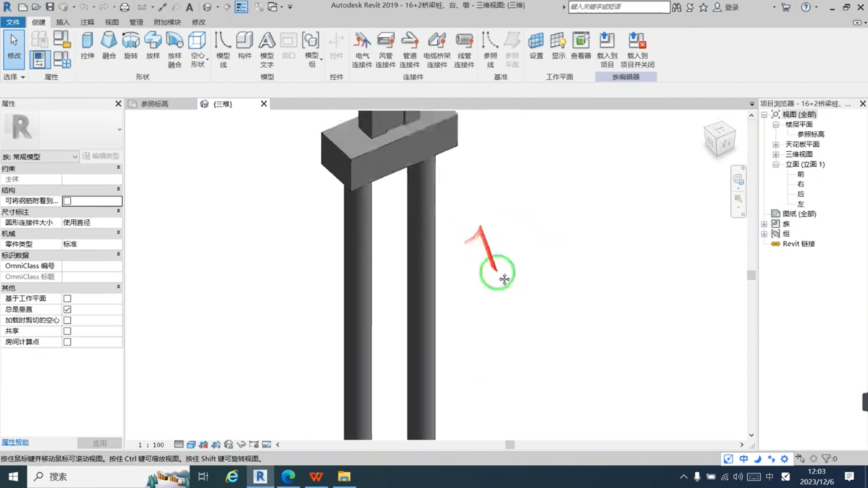Select the 放样 sweep tool
Viewport: 868px width, 488px height.
[153, 46]
